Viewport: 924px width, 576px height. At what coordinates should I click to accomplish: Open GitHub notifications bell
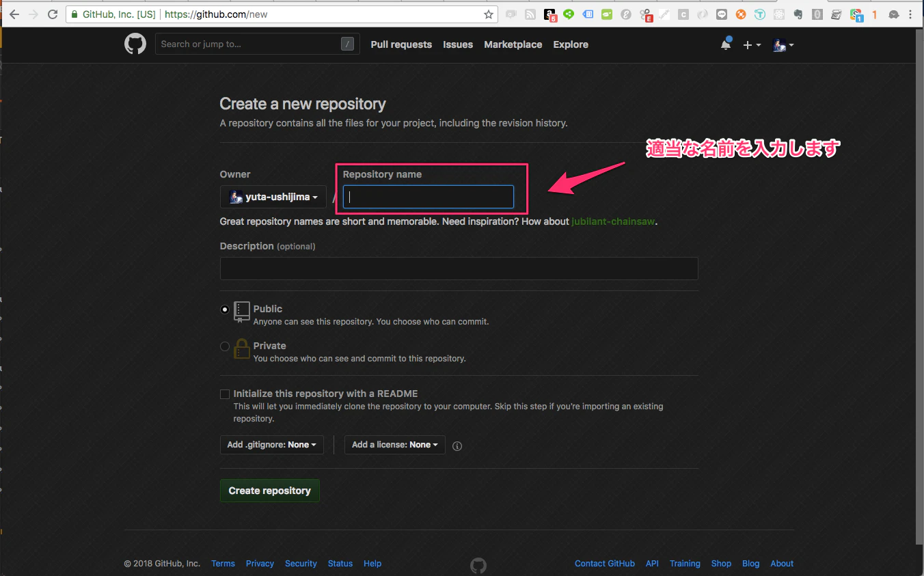pyautogui.click(x=725, y=44)
